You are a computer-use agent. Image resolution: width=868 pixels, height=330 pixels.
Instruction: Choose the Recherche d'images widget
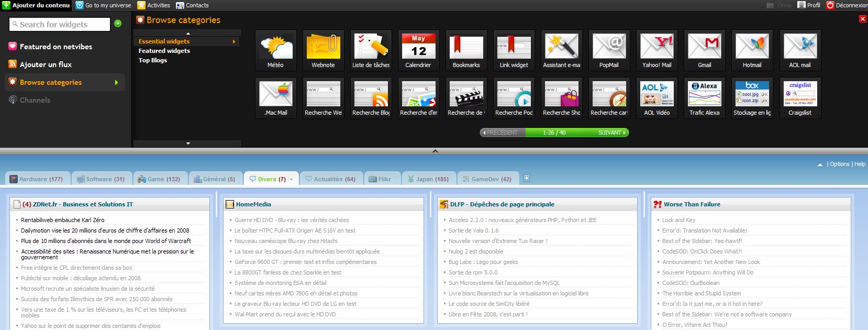point(418,98)
